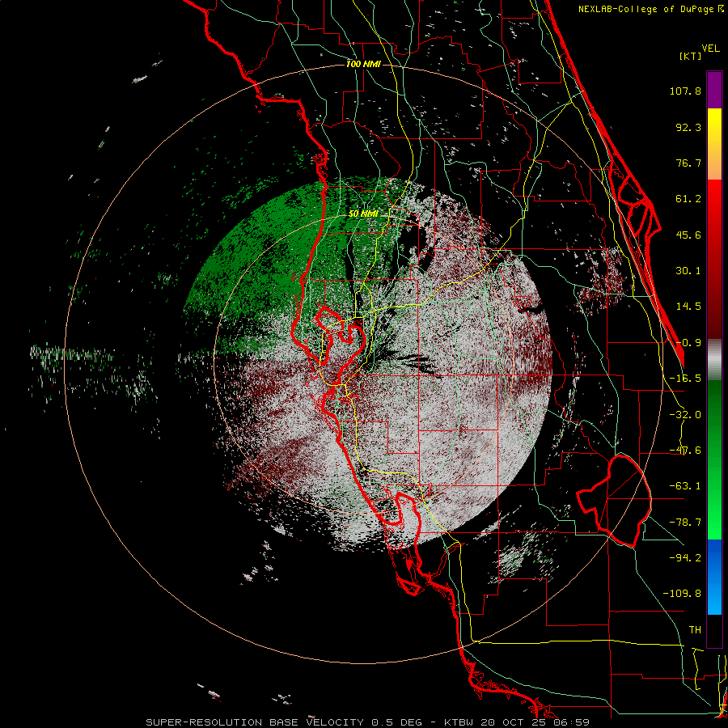
Task: Select the -0.9 legend value
Action: [688, 343]
